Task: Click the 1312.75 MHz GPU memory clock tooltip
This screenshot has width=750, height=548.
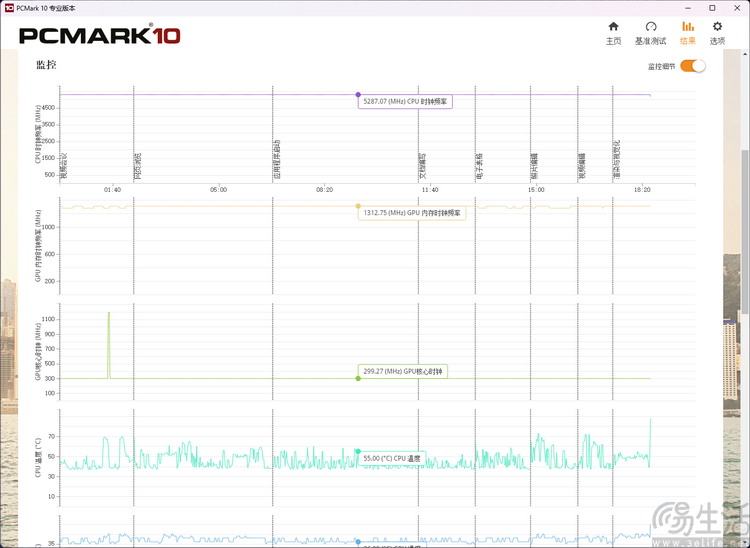Action: (x=412, y=213)
